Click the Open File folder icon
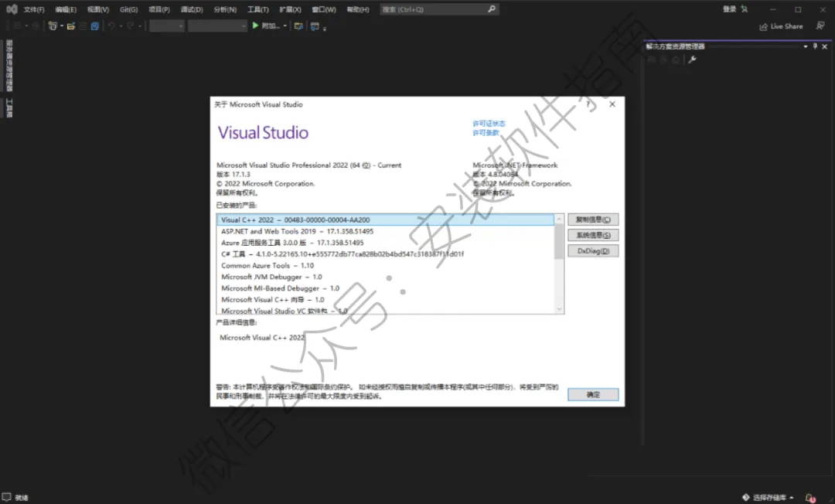 click(71, 26)
